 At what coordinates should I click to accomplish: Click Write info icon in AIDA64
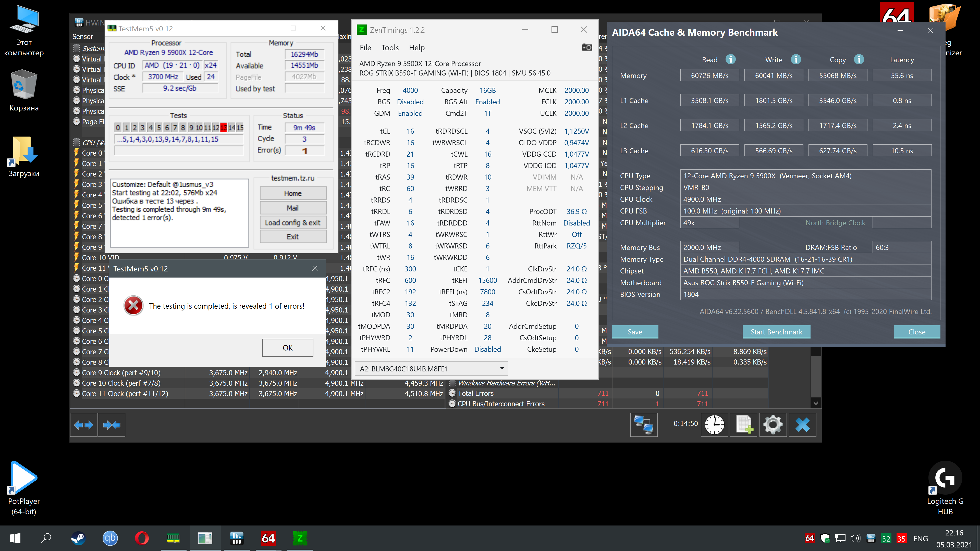[x=795, y=59]
